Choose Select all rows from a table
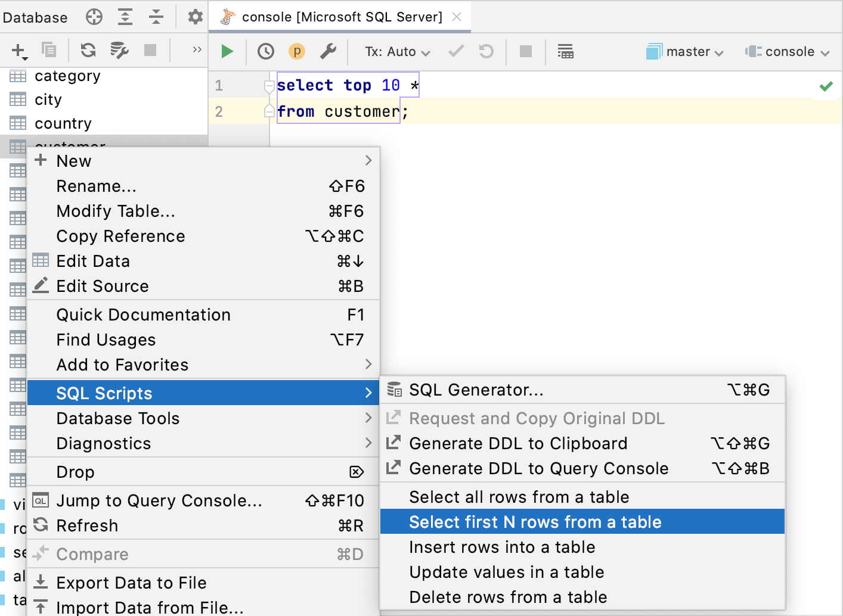Viewport: 843px width, 616px height. coord(519,496)
